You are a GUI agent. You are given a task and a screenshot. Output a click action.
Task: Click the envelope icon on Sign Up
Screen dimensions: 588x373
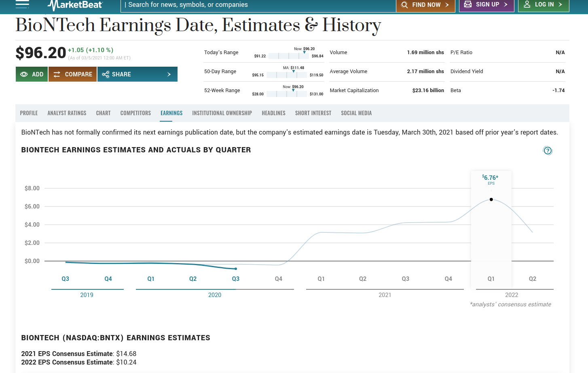[x=468, y=4]
